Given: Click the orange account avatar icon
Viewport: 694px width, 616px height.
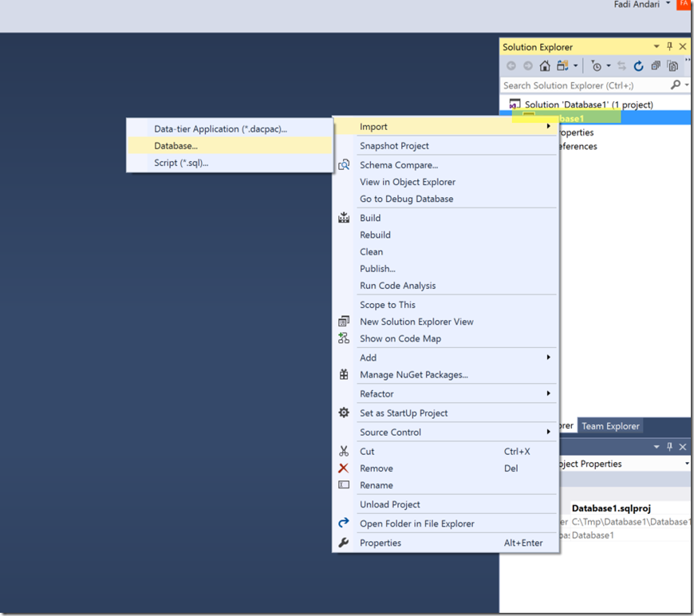Looking at the screenshot, I should point(684,4).
